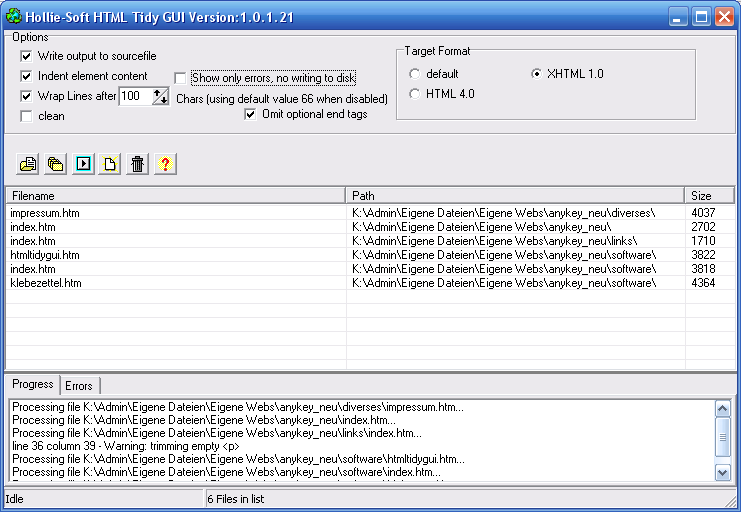Select the default target format radio

tap(414, 74)
